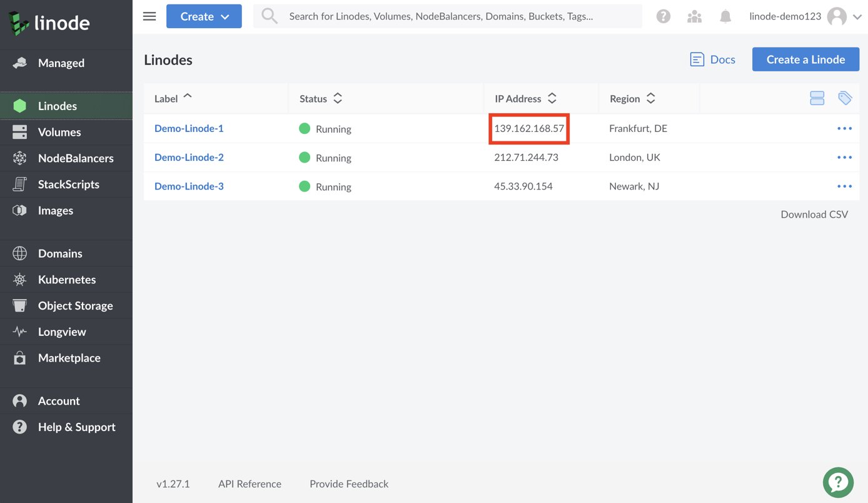This screenshot has height=503, width=868.
Task: Open actions menu for Demo-Linode-3
Action: tap(844, 186)
